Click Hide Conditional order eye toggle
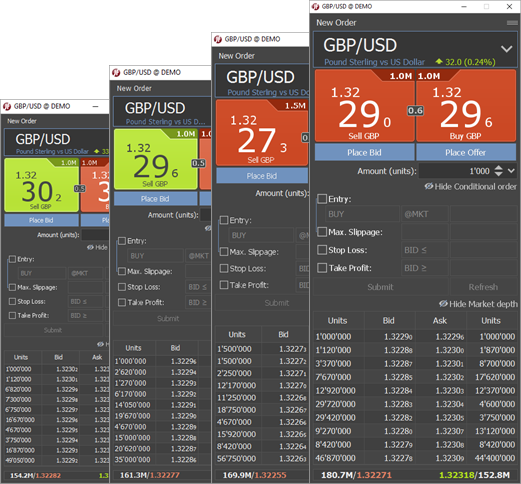521x484 pixels. point(470,187)
